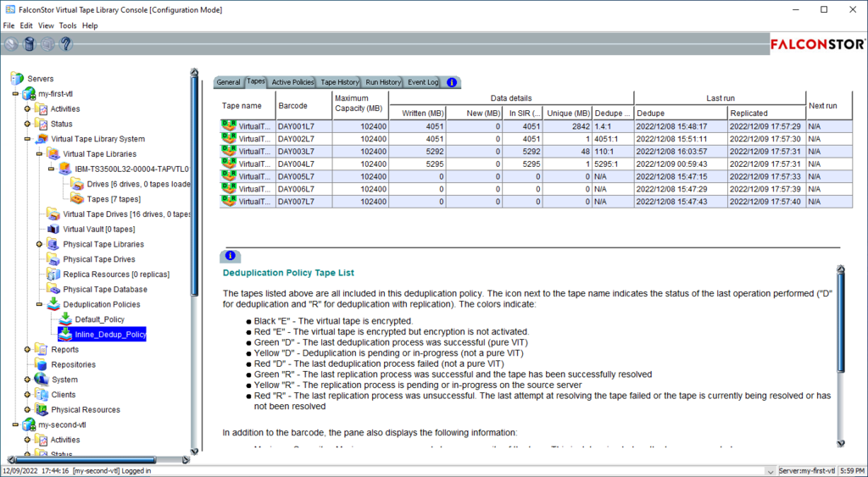Sort by Next run column header
This screenshot has width=868, height=477.
coord(829,106)
